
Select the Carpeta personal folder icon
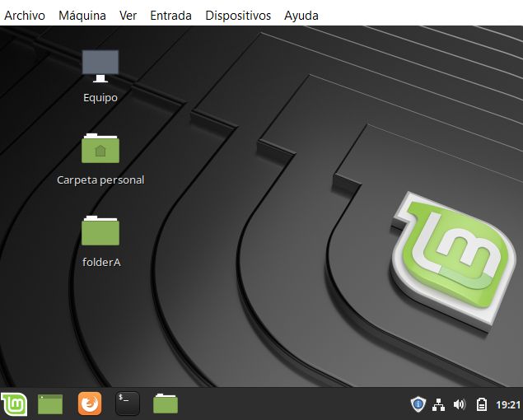[x=100, y=148]
